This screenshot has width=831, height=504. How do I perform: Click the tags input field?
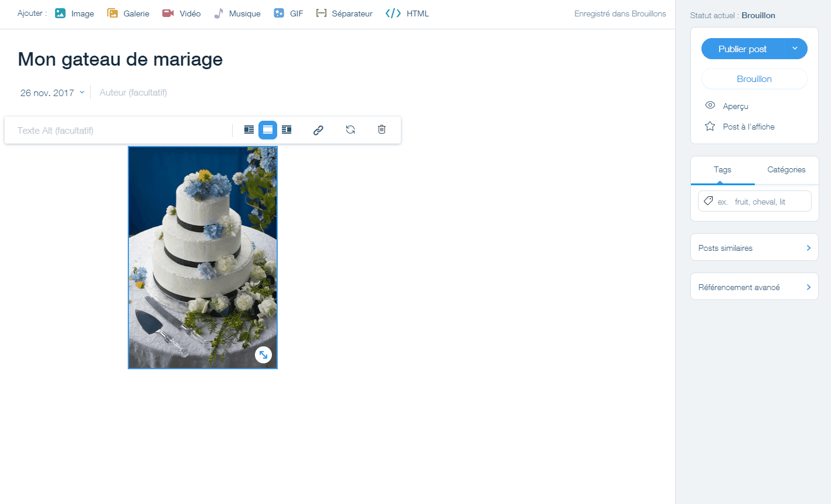(755, 201)
